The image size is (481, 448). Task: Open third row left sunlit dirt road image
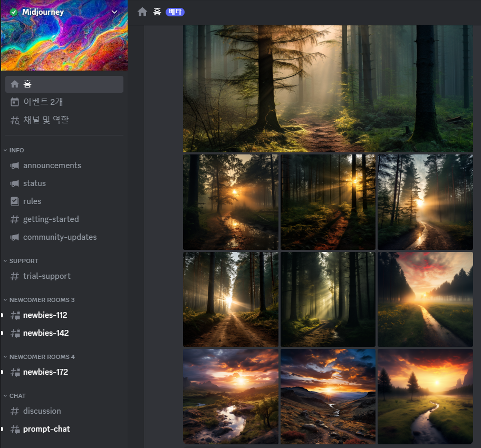coord(230,299)
